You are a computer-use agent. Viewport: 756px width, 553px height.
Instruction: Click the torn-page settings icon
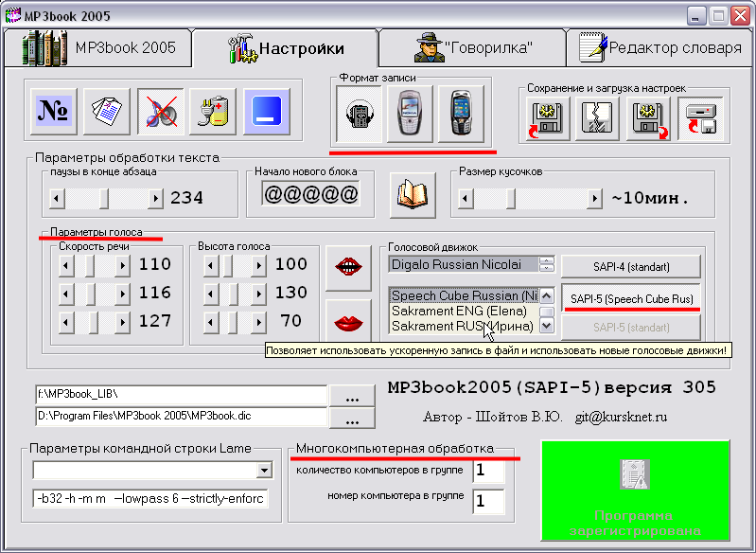coord(597,118)
